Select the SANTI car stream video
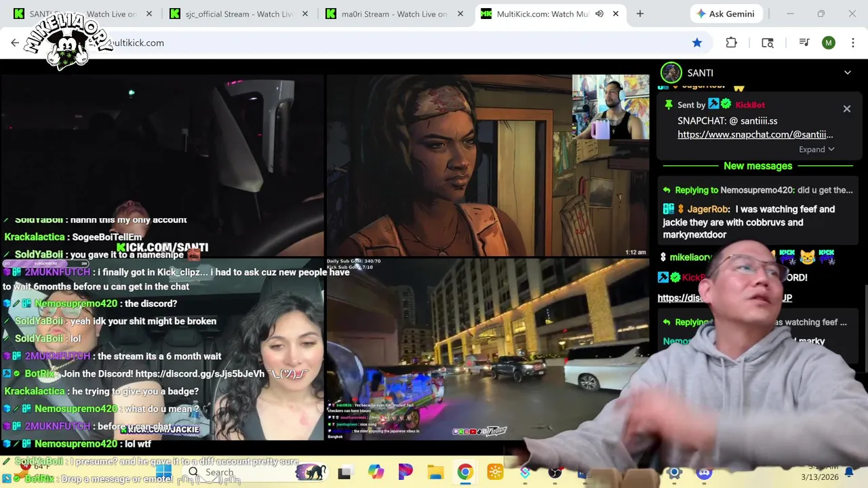The image size is (868, 488). click(161, 165)
